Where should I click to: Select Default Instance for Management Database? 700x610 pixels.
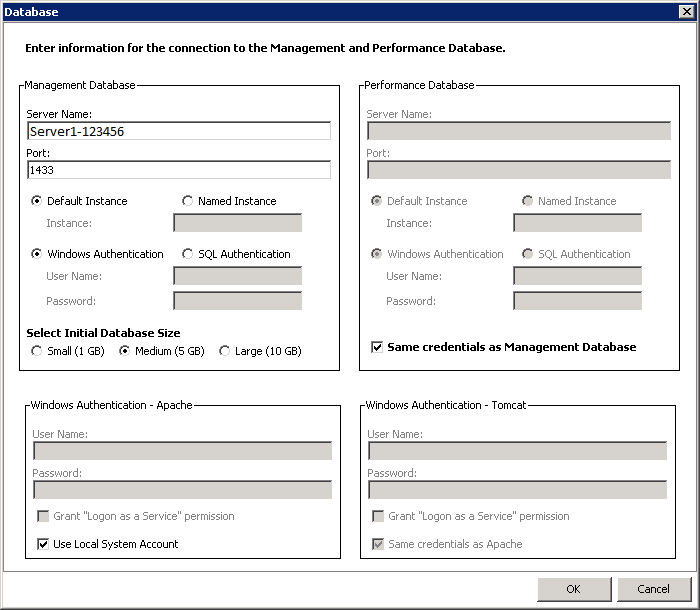pos(37,201)
